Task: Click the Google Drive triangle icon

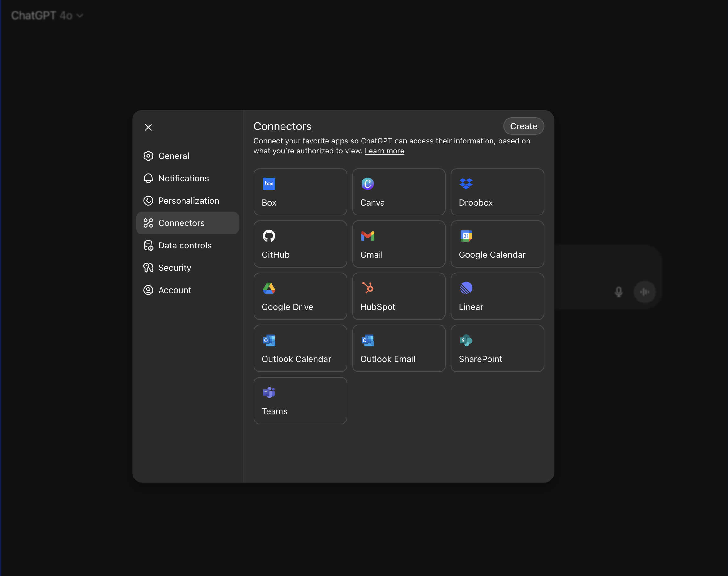Action: (x=269, y=288)
